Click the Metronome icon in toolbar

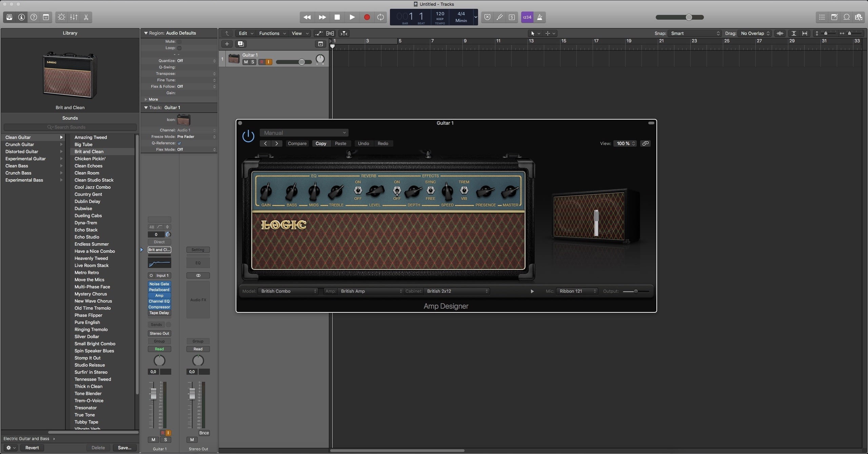[540, 17]
